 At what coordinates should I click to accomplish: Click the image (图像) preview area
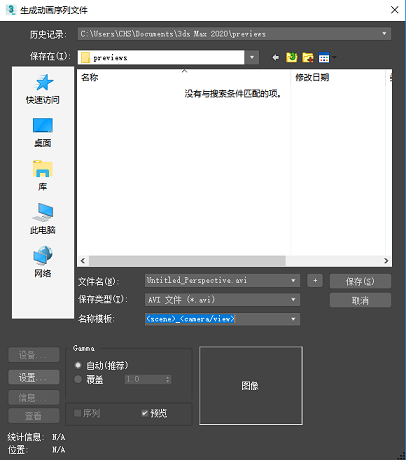tap(251, 386)
